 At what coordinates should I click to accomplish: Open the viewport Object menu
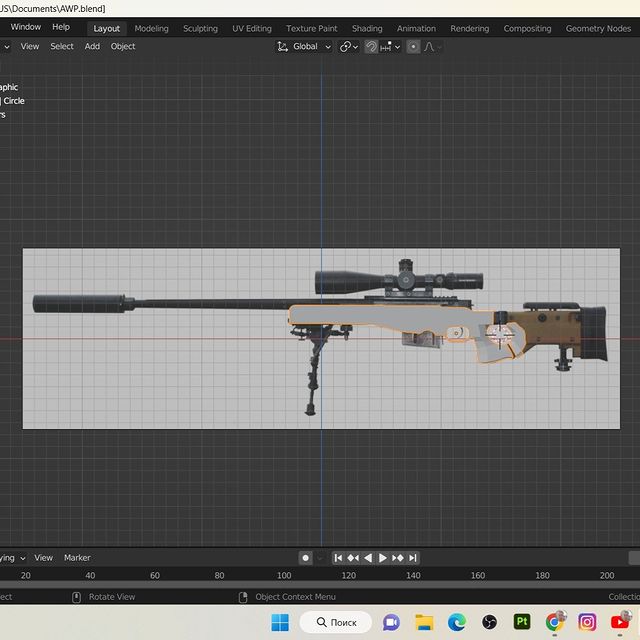[123, 47]
